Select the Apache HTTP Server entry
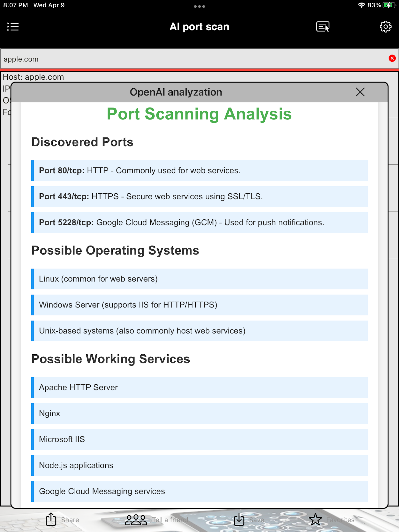Screen dimensions: 399x532 [199, 388]
